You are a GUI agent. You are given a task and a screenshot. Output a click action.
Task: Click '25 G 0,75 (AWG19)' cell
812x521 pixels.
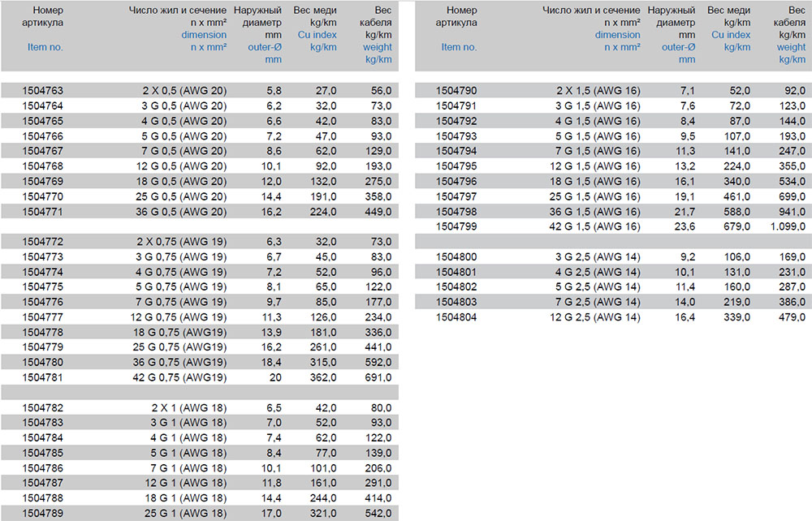point(179,347)
